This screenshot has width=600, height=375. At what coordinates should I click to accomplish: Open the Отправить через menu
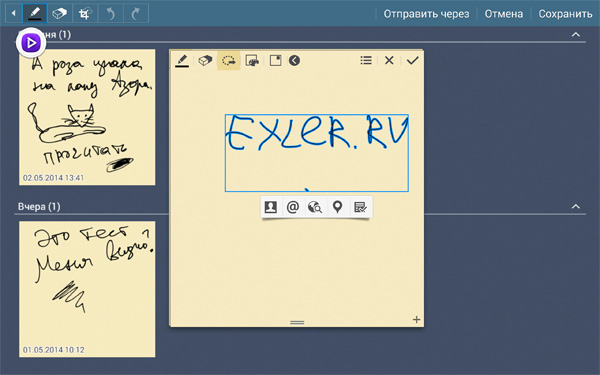click(426, 14)
